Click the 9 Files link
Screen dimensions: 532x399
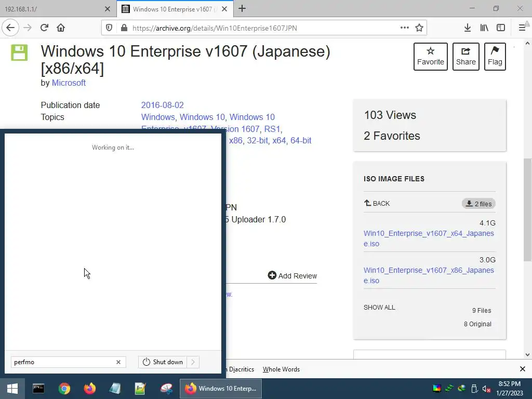pos(482,311)
